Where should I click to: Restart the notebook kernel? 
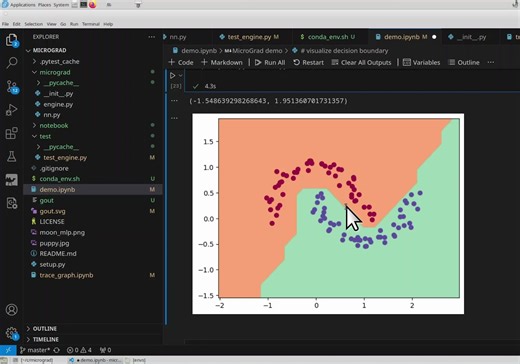308,62
